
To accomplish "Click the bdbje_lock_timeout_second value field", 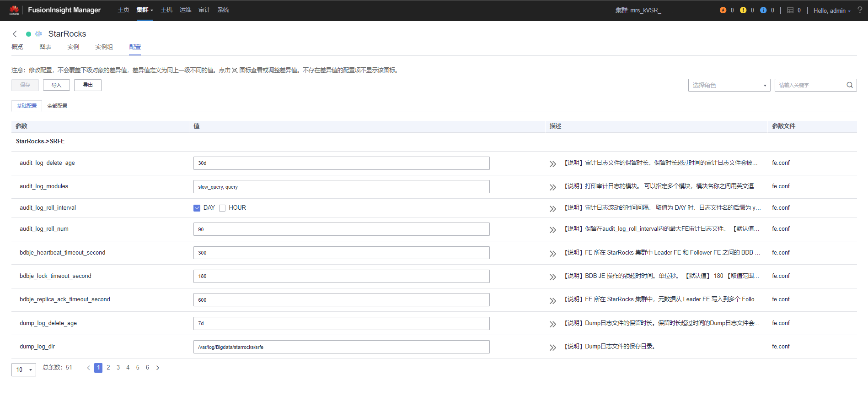I will coord(341,276).
